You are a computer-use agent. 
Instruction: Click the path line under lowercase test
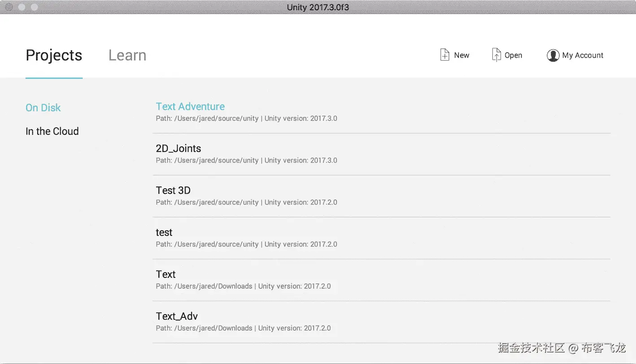coord(246,244)
